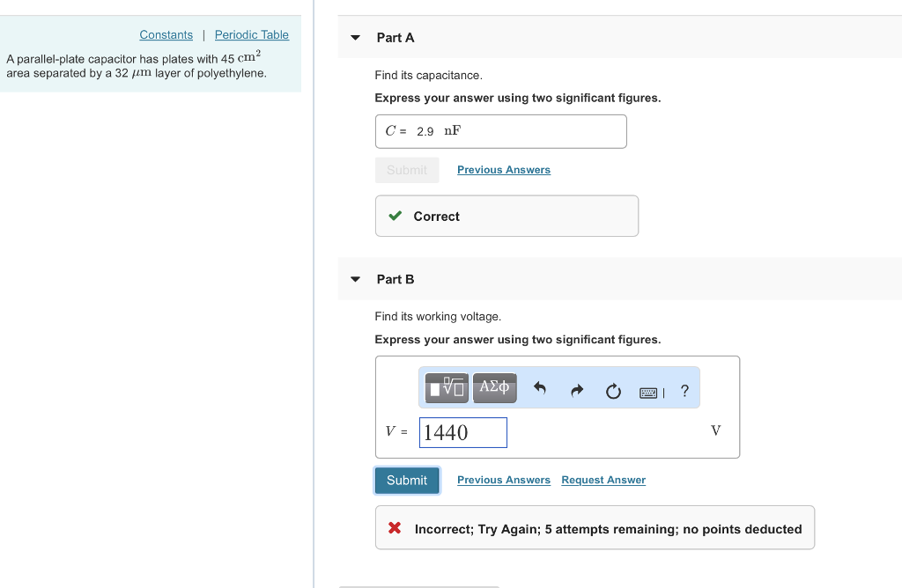This screenshot has width=902, height=588.
Task: Open the math templates button
Action: click(x=447, y=387)
